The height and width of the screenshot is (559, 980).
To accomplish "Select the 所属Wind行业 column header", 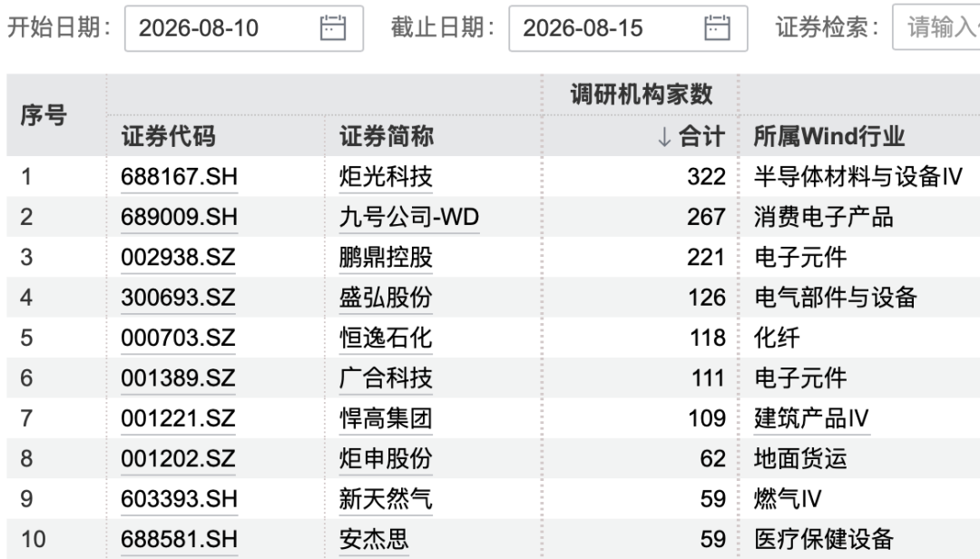I will pos(829,136).
